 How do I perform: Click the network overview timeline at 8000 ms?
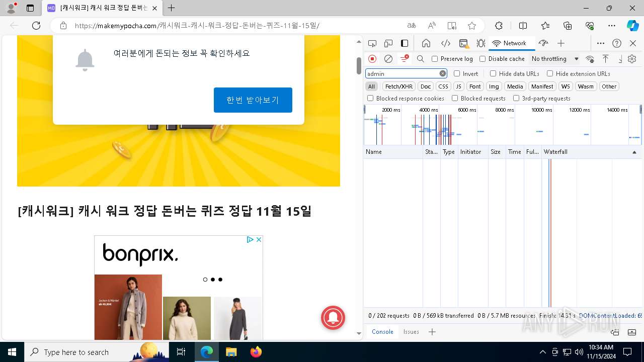pos(504,110)
